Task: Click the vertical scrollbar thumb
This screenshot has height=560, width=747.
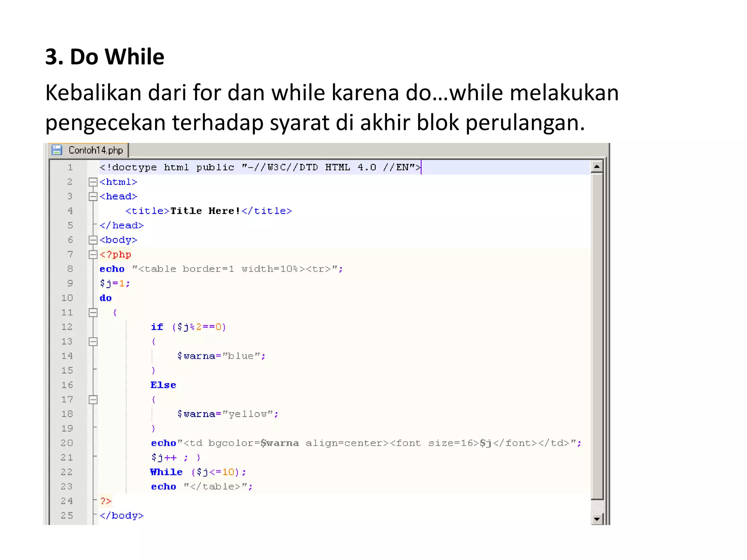Action: tap(597, 335)
